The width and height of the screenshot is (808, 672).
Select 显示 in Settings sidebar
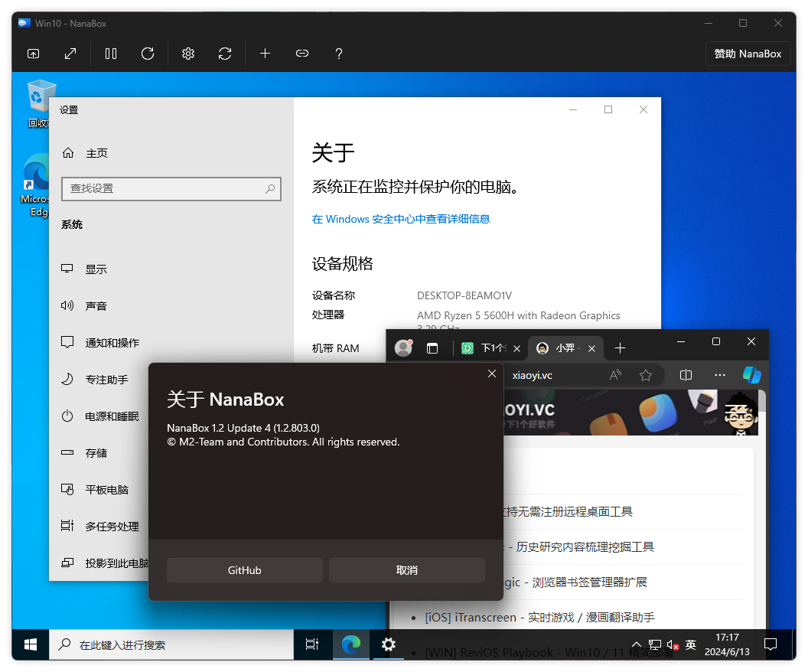coord(96,269)
